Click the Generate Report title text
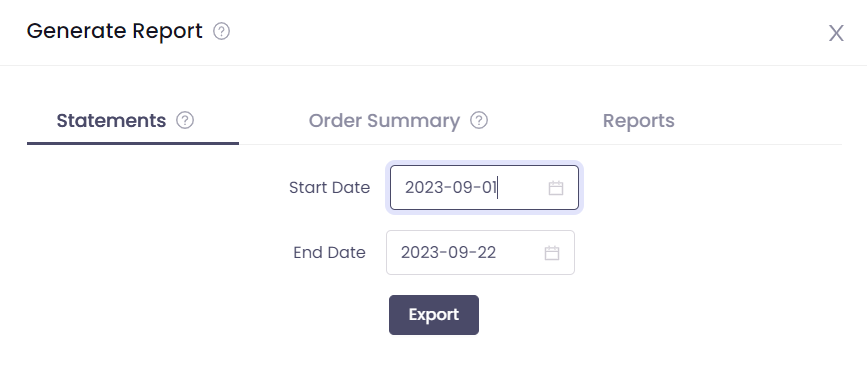 (x=115, y=31)
